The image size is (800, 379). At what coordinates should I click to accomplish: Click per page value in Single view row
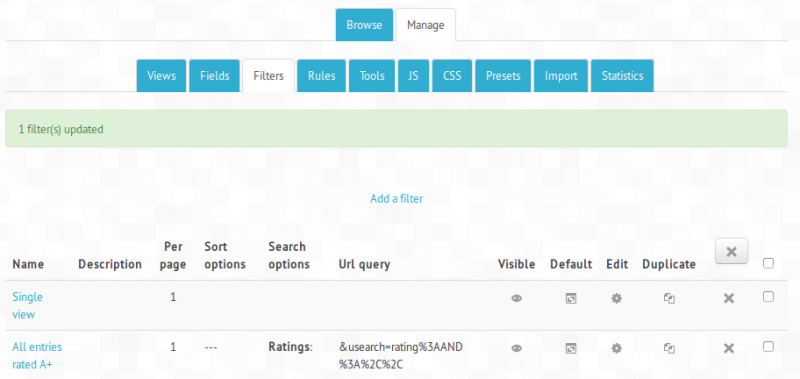[173, 297]
